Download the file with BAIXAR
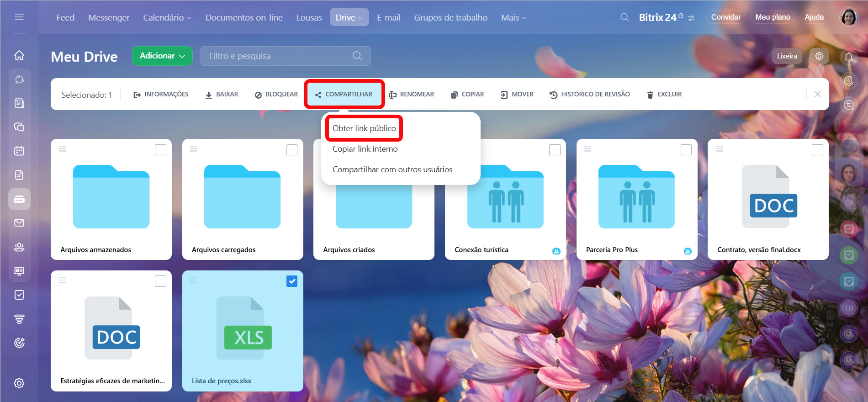Viewport: 868px width, 402px height. point(221,94)
